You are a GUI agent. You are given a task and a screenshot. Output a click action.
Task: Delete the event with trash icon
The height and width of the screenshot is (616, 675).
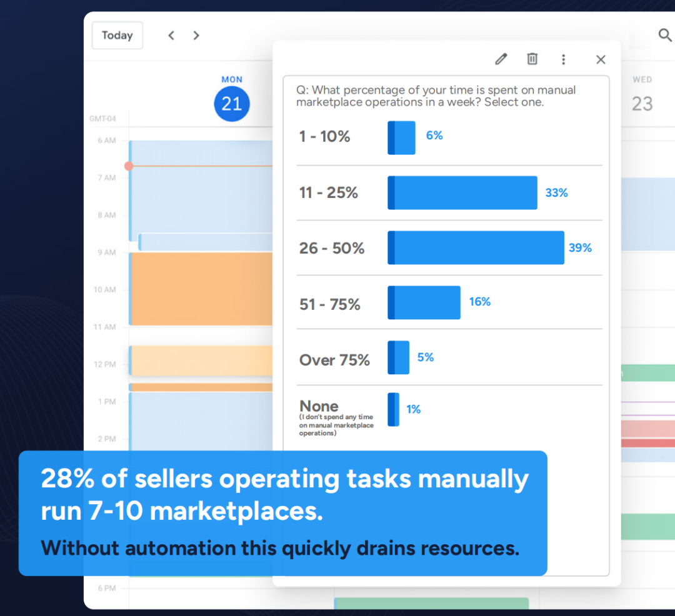[532, 59]
